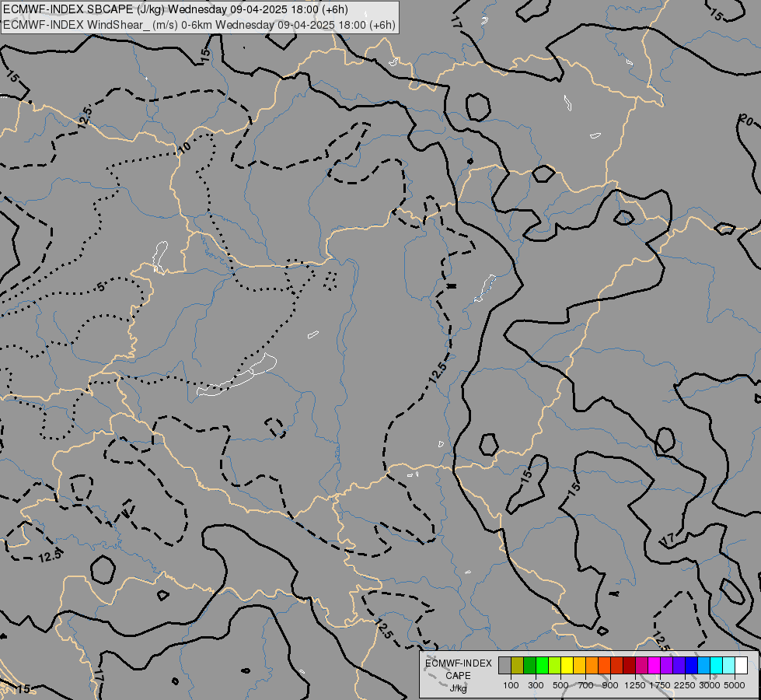The image size is (761, 700).
Task: Click the olive swatch in the CAPE legend
Action: click(x=518, y=665)
